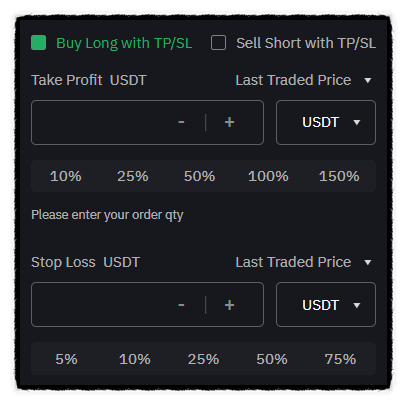Decrease Stop Loss value with minus
This screenshot has height=405, width=407.
coord(181,305)
